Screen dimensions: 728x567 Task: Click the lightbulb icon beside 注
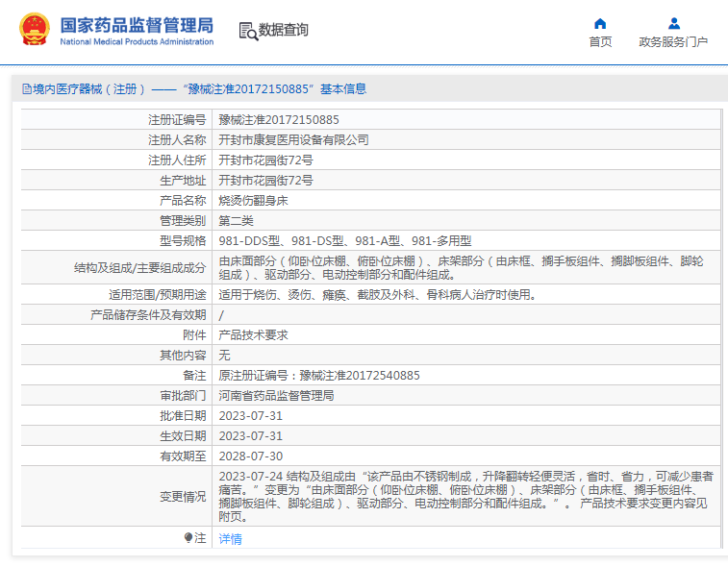click(188, 538)
